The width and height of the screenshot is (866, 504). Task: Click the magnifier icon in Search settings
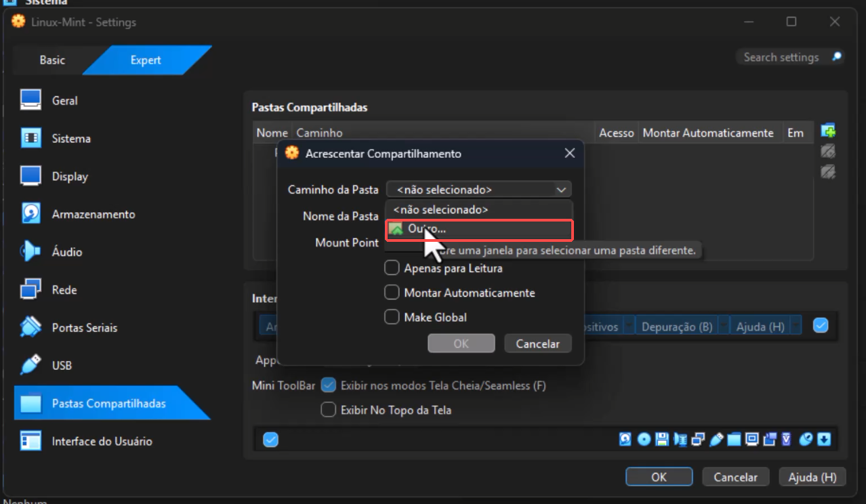point(837,57)
